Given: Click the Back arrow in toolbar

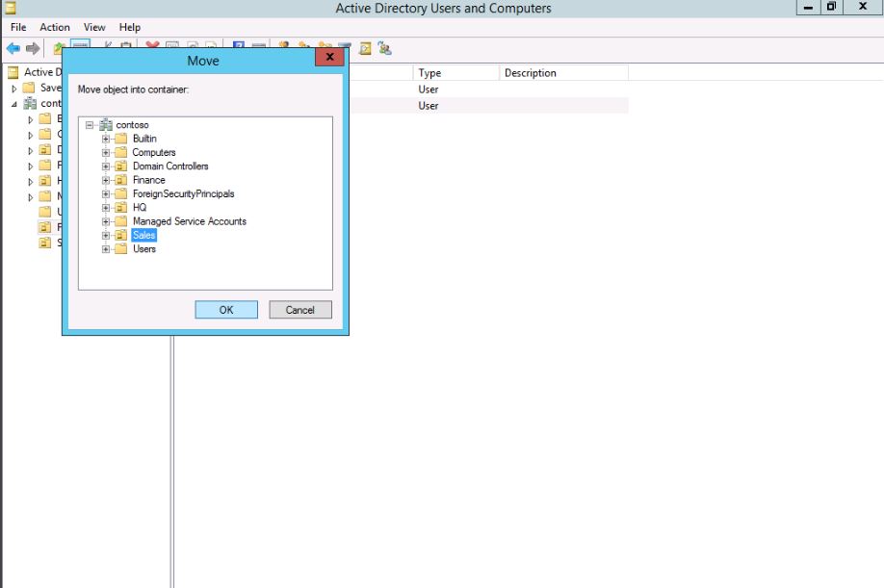Looking at the screenshot, I should (13, 48).
